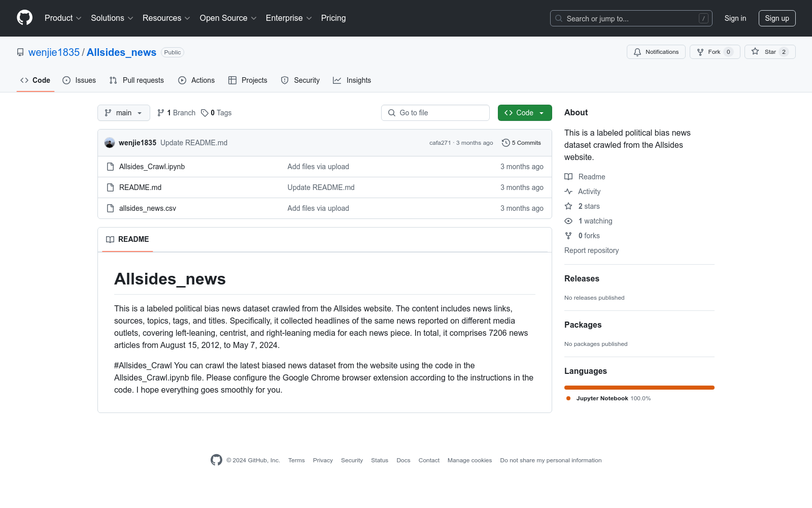812x508 pixels.
Task: Open the Packages section heading link
Action: (x=583, y=325)
